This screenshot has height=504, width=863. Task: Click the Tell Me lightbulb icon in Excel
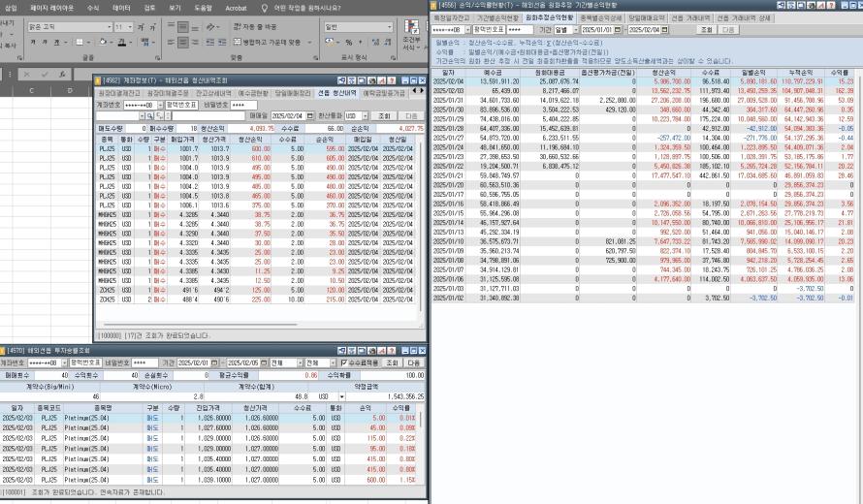coord(264,9)
